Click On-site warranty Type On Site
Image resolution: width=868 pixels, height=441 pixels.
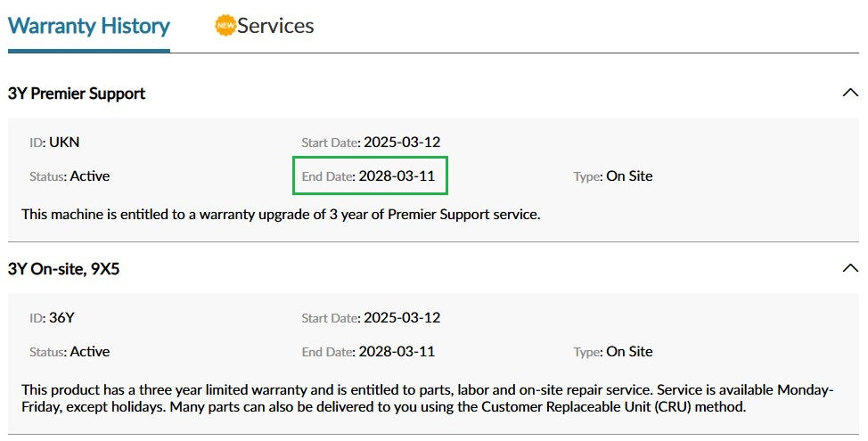629,351
